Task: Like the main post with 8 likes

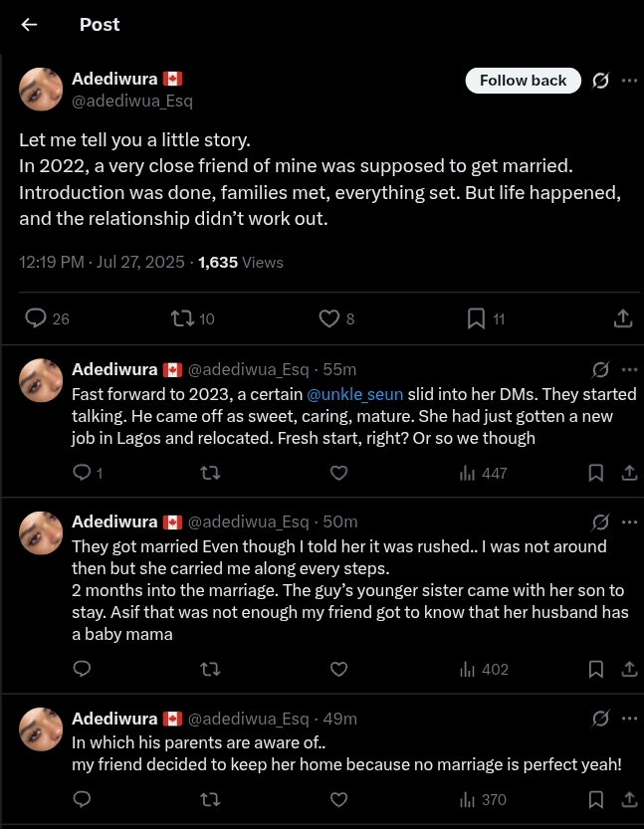Action: [329, 318]
